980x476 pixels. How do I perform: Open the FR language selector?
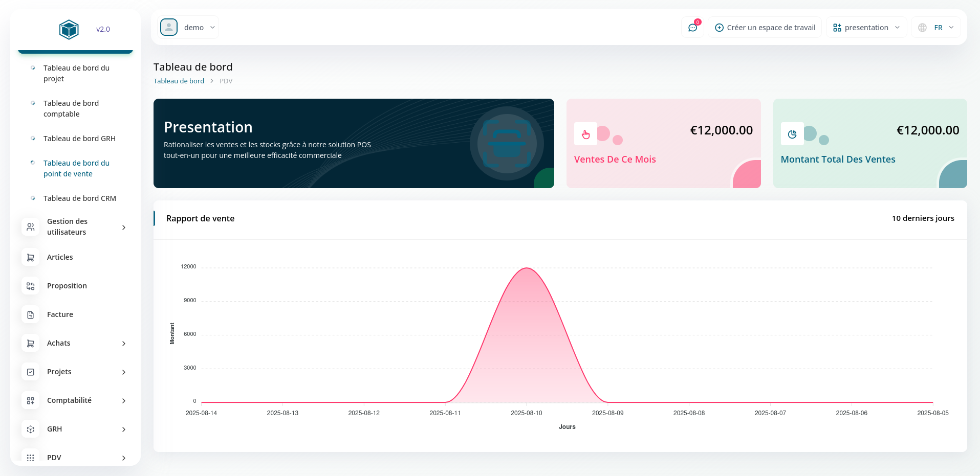[x=935, y=28]
